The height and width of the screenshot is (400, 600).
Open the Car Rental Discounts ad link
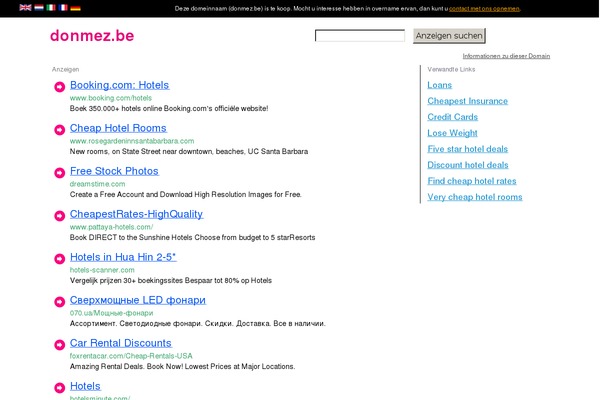point(121,343)
